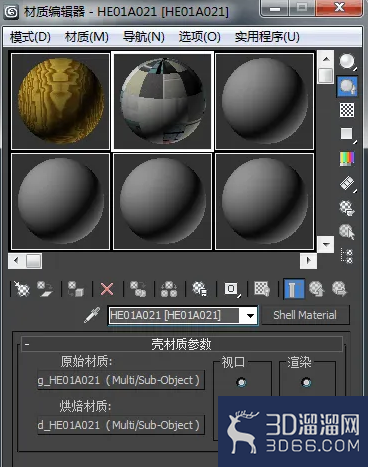The image size is (368, 467).
Task: Open the 导航(N) menu
Action: [x=144, y=37]
